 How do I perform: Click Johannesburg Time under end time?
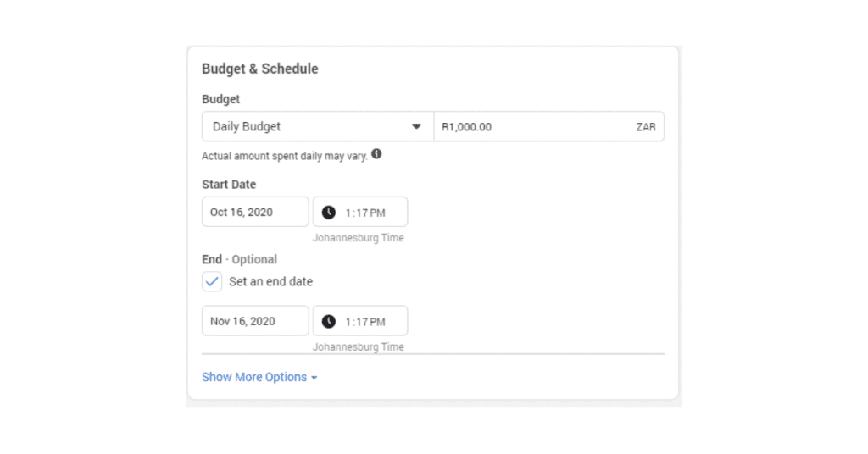[x=359, y=346]
